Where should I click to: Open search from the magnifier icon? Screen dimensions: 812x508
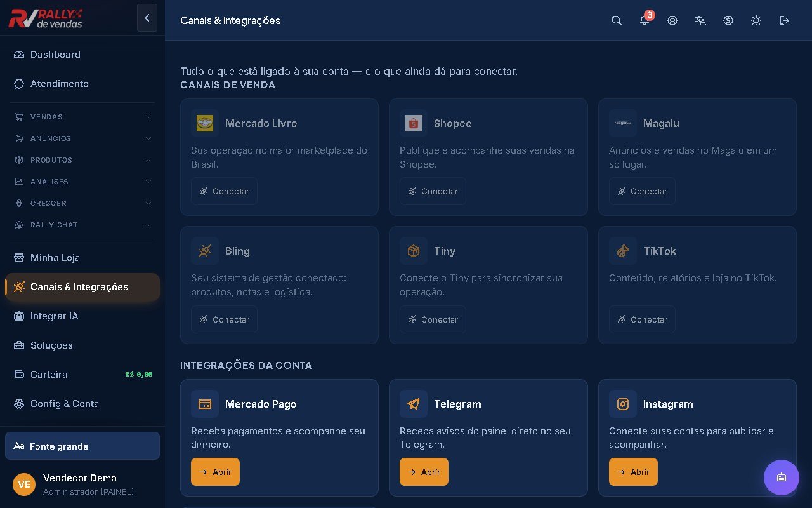617,20
